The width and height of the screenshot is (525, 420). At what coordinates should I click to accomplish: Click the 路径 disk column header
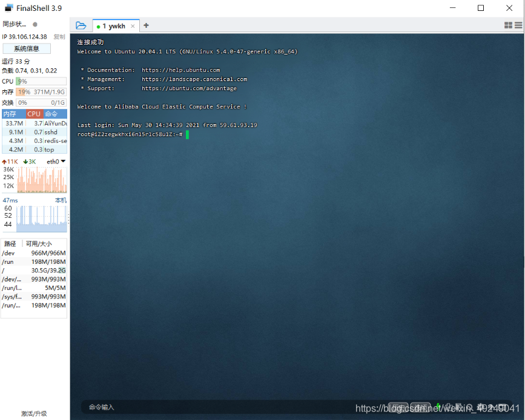click(10, 244)
